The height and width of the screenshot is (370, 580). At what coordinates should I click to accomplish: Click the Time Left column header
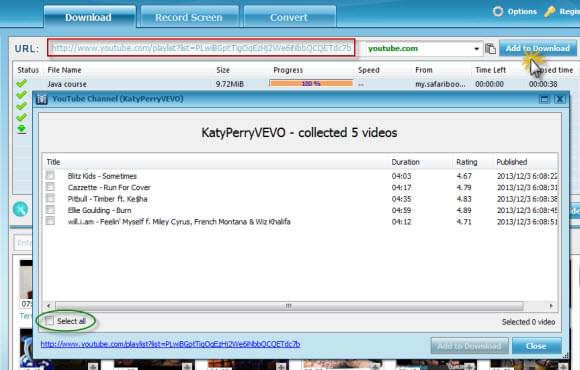pyautogui.click(x=490, y=70)
